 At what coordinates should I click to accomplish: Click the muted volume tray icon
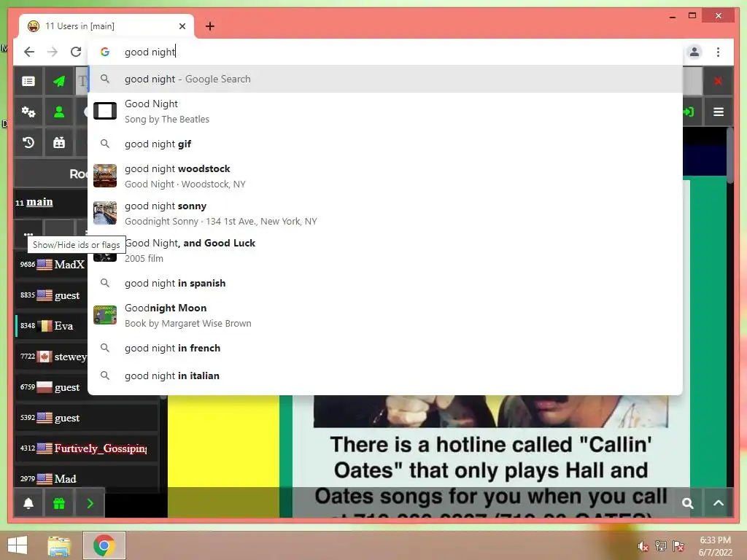pyautogui.click(x=643, y=546)
